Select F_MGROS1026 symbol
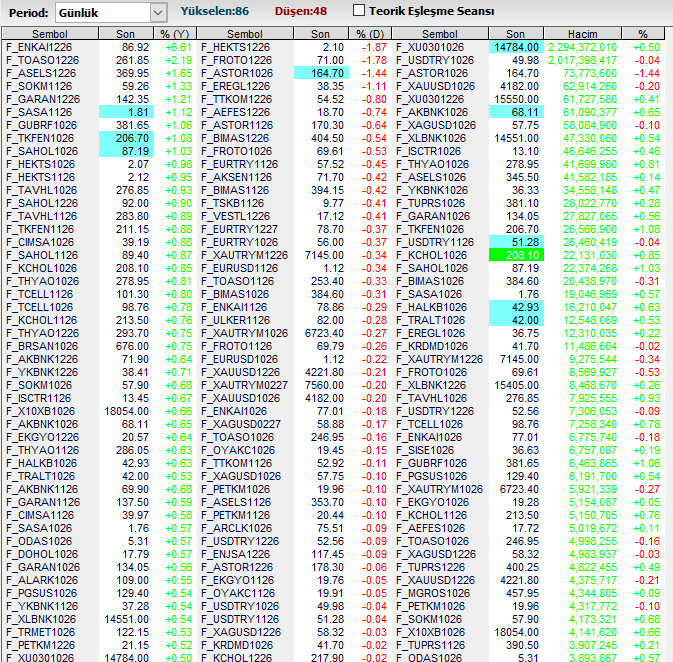The width and height of the screenshot is (673, 662). tap(433, 593)
